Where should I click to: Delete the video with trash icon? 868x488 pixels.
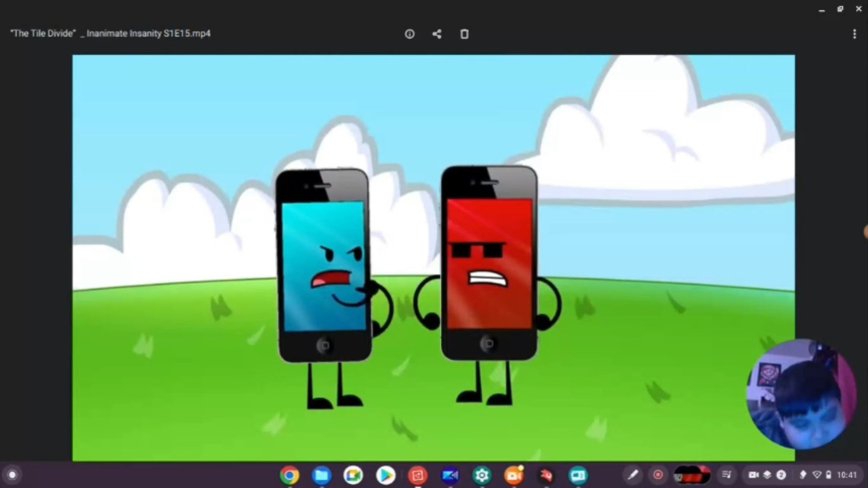point(464,34)
